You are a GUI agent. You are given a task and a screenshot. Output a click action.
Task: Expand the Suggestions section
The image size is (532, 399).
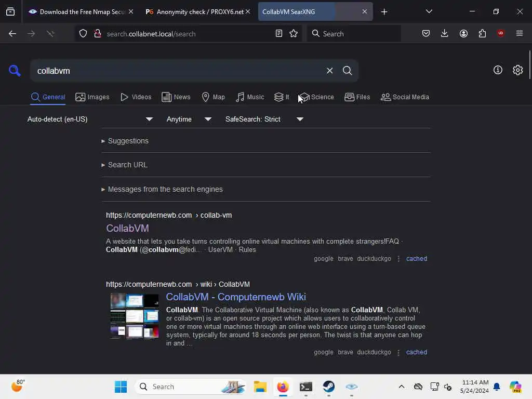pos(125,141)
